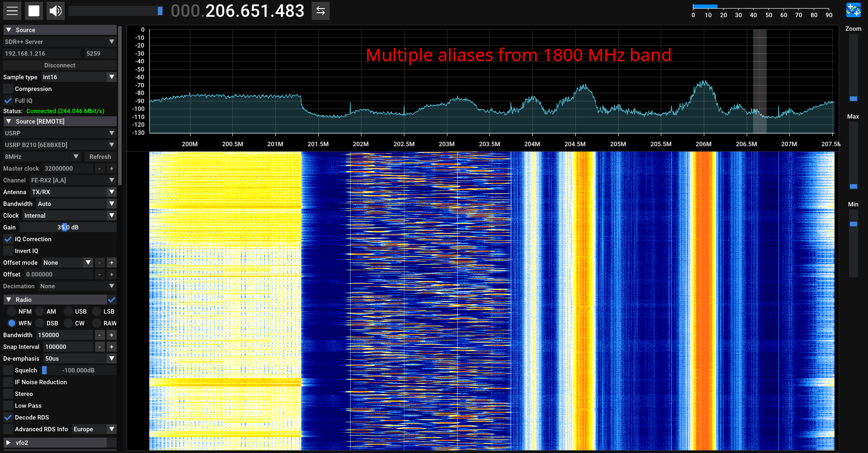Image resolution: width=868 pixels, height=453 pixels.
Task: Click the Max level slider handle
Action: pyautogui.click(x=854, y=186)
